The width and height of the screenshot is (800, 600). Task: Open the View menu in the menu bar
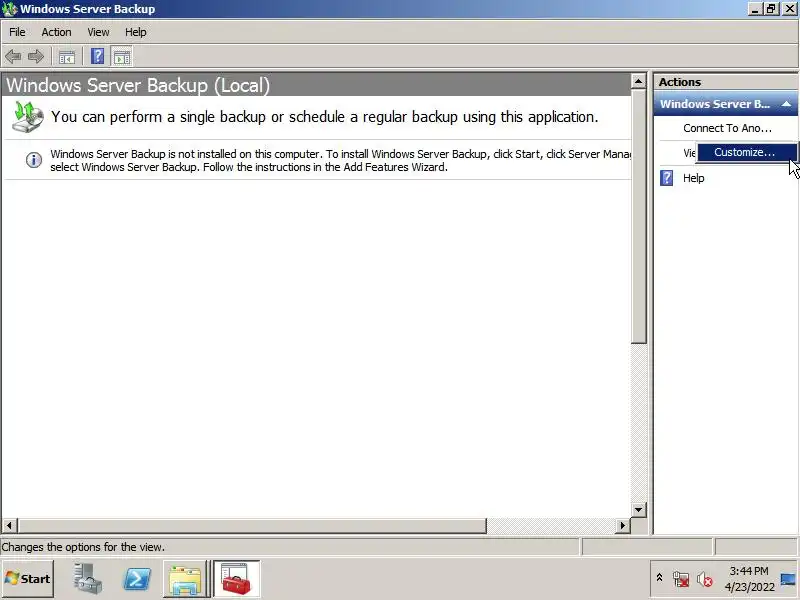pyautogui.click(x=98, y=32)
